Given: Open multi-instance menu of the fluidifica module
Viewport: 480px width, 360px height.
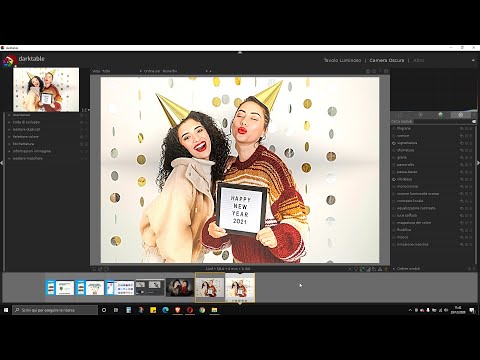Looking at the screenshot, I should [x=462, y=230].
